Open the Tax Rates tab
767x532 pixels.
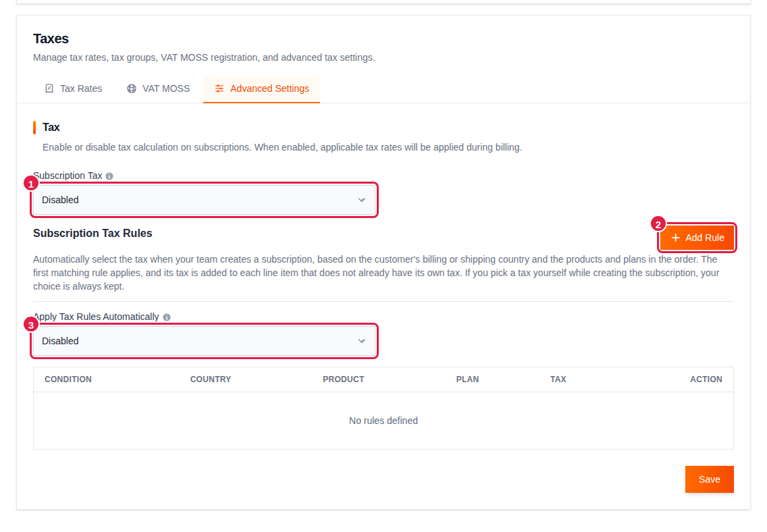click(74, 88)
